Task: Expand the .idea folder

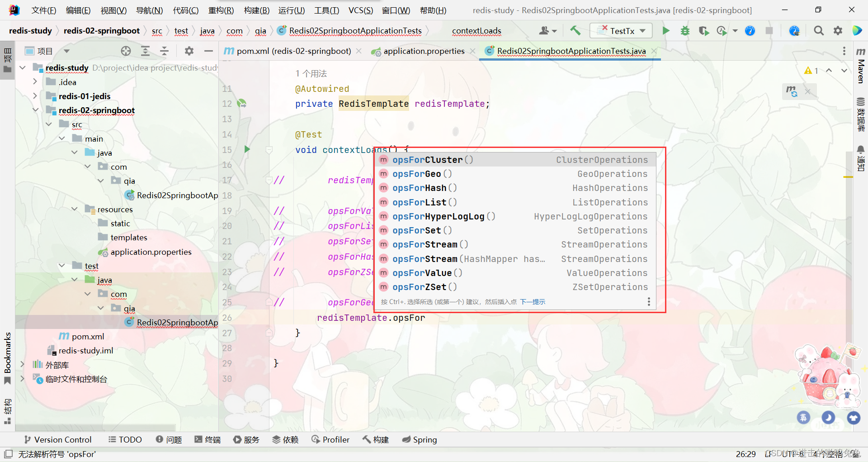Action: 35,82
